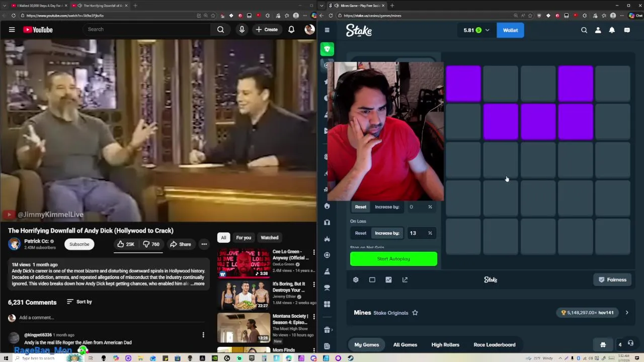Open options for Cee Lo Green video
644x362 pixels.
314,252
